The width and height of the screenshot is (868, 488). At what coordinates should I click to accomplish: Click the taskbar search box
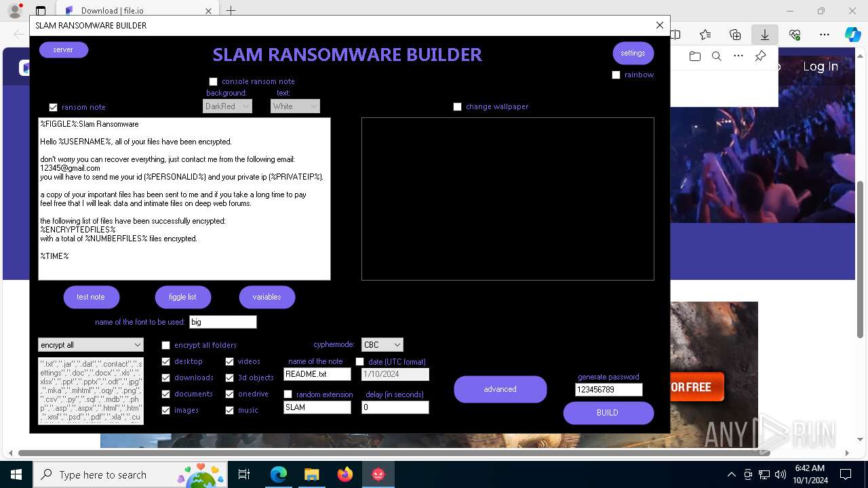pyautogui.click(x=131, y=474)
